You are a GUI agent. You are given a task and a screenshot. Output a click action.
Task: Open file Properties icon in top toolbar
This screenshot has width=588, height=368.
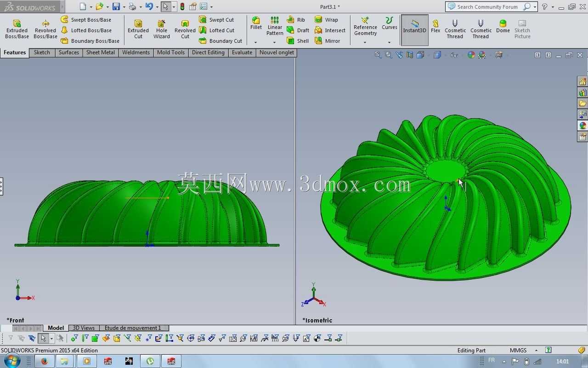coord(193,6)
